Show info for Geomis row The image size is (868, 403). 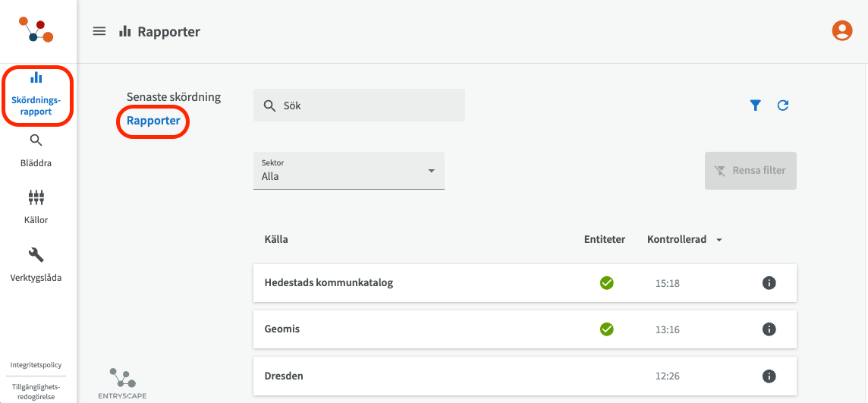point(769,329)
